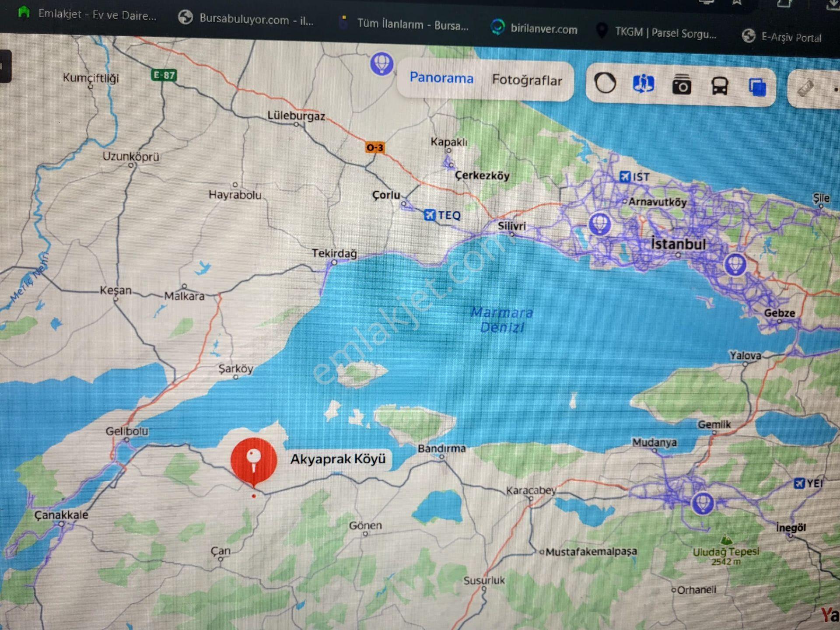Toggle the street panoramas layer icon
The height and width of the screenshot is (630, 840).
643,84
